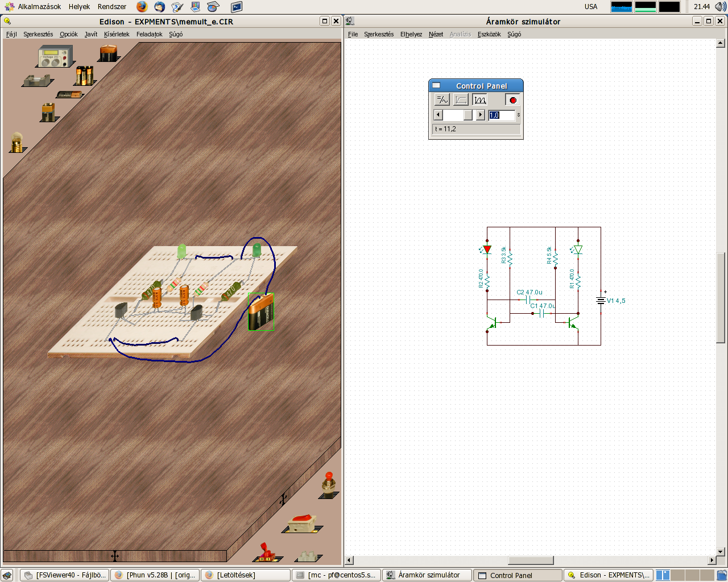Viewport: 728px width, 582px height.
Task: Click the DC/AC analysis mode icon
Action: point(442,100)
